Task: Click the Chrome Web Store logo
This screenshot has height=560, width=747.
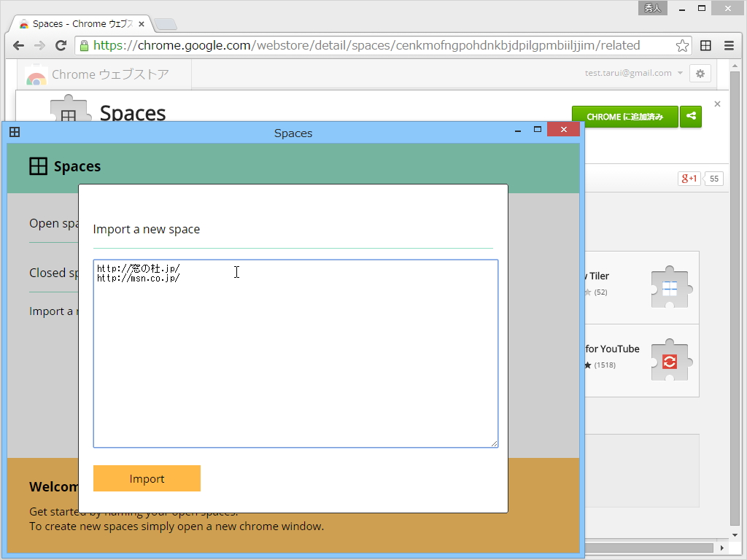Action: click(x=36, y=77)
